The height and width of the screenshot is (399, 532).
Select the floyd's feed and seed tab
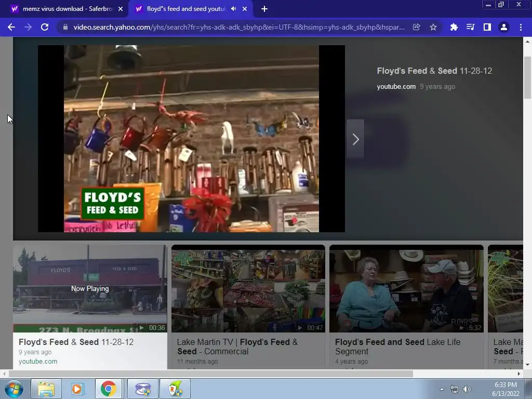[186, 9]
